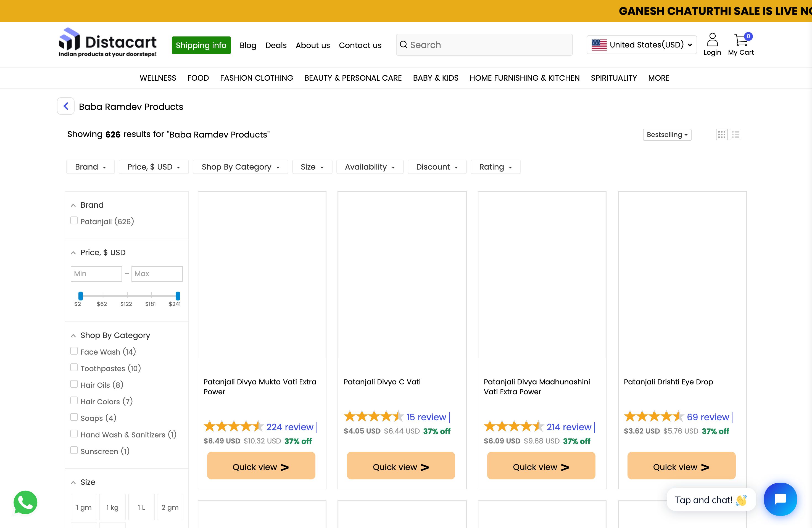This screenshot has height=528, width=812.
Task: Go back using the breadcrumb arrow
Action: [x=65, y=106]
